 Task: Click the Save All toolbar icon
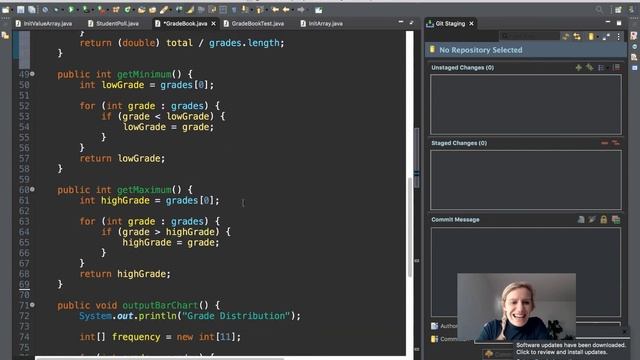31,10
